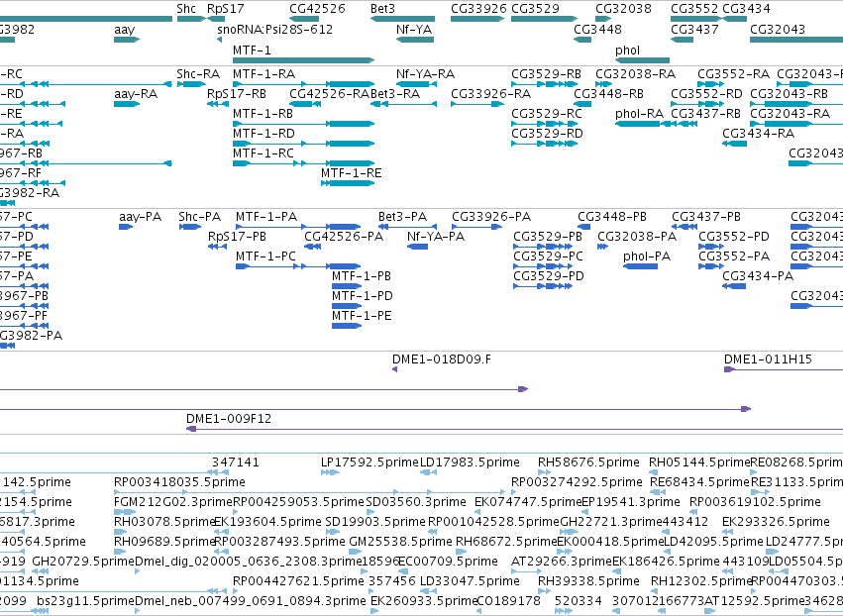Click the CG33926-RA transcript label
Screen dimensions: 843x616
(491, 93)
